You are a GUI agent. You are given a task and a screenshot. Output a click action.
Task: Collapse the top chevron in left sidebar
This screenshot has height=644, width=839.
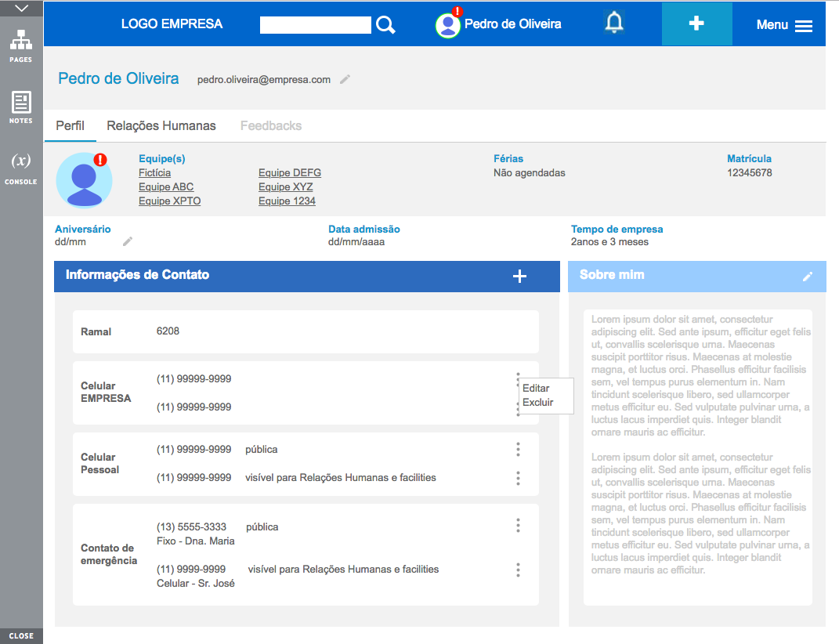coord(21,9)
